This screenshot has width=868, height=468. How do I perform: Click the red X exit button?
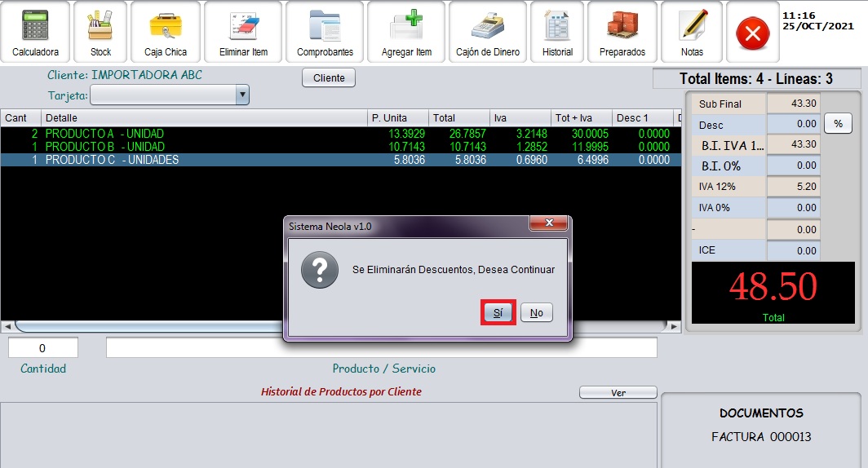(753, 34)
